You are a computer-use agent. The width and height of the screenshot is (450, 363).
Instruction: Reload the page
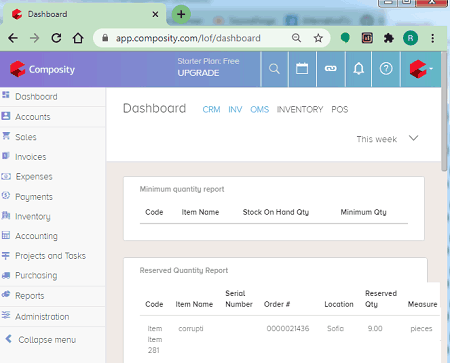point(56,38)
